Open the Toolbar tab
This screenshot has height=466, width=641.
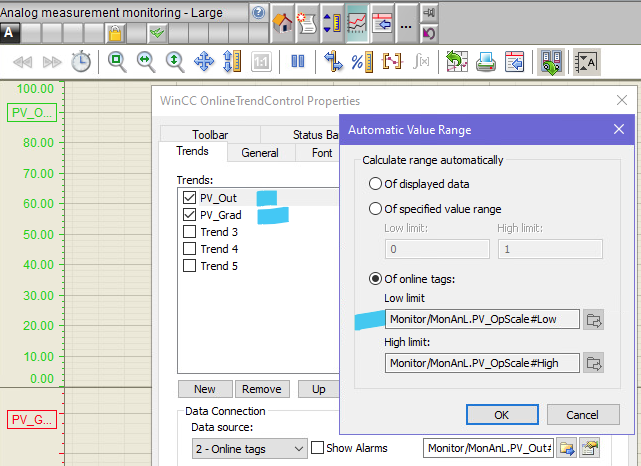pos(210,135)
